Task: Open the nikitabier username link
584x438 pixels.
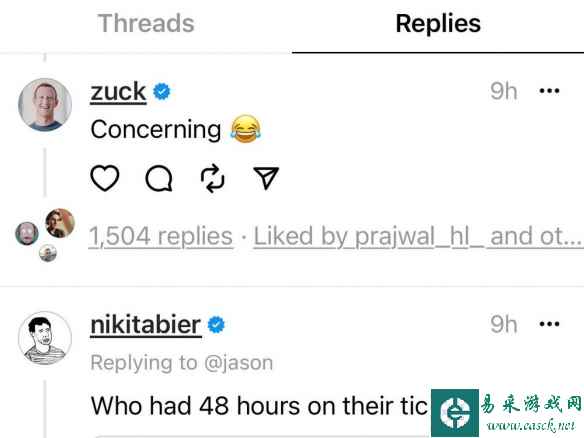Action: tap(146, 325)
